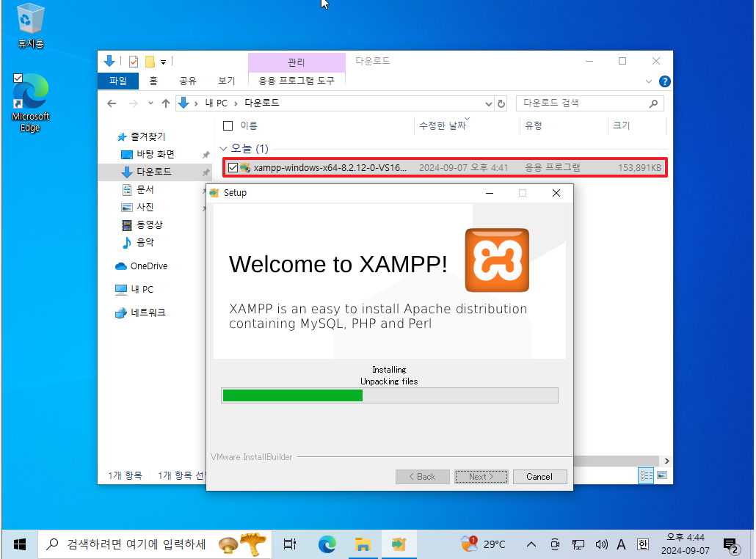Go back with the Explorer back arrow
This screenshot has width=756, height=559.
click(x=112, y=103)
